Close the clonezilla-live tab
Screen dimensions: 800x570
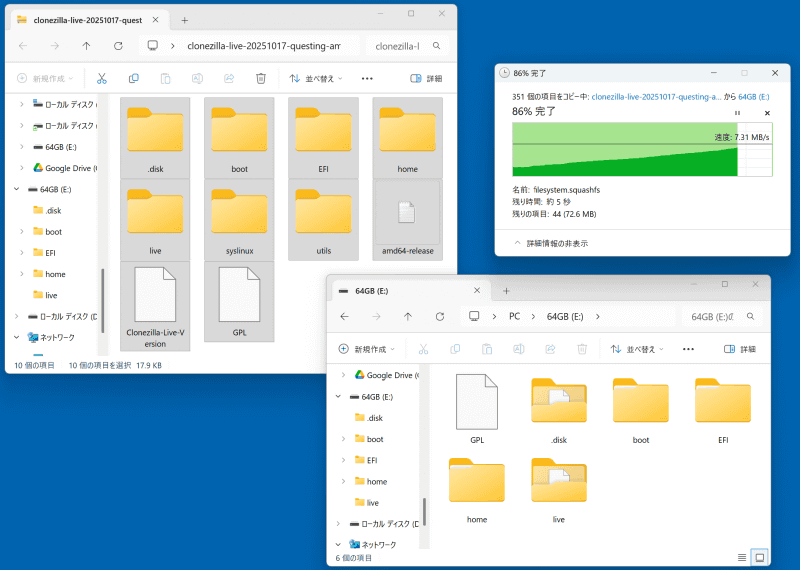(x=156, y=20)
